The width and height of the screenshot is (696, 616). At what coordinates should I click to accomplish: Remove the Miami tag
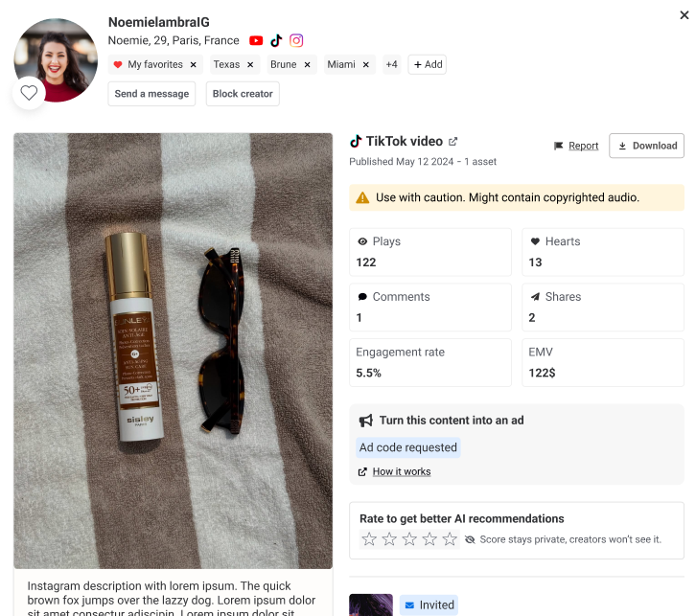[365, 64]
